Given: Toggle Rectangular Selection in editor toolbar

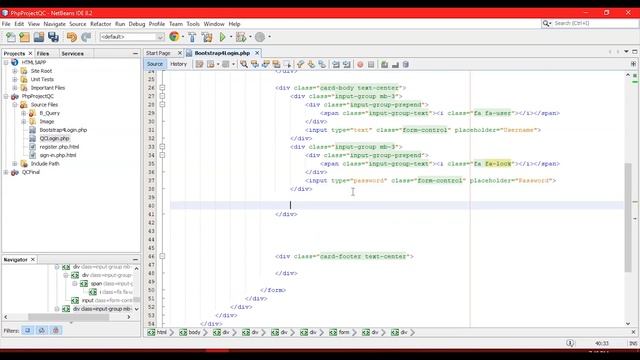Looking at the screenshot, I should tap(287, 64).
